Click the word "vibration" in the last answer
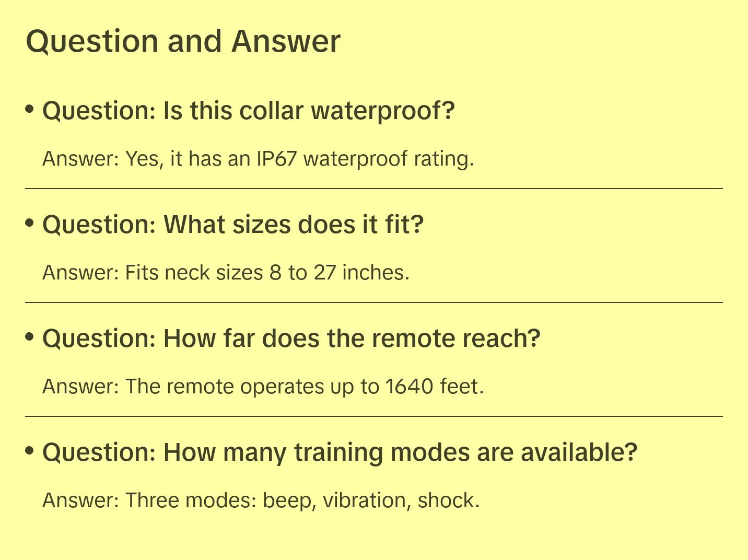 [364, 500]
